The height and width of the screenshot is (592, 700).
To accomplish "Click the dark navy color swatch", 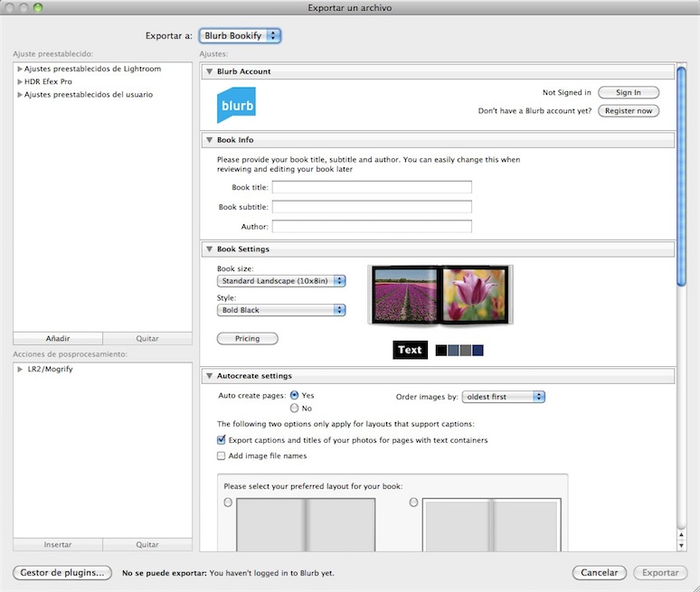I will [x=478, y=350].
